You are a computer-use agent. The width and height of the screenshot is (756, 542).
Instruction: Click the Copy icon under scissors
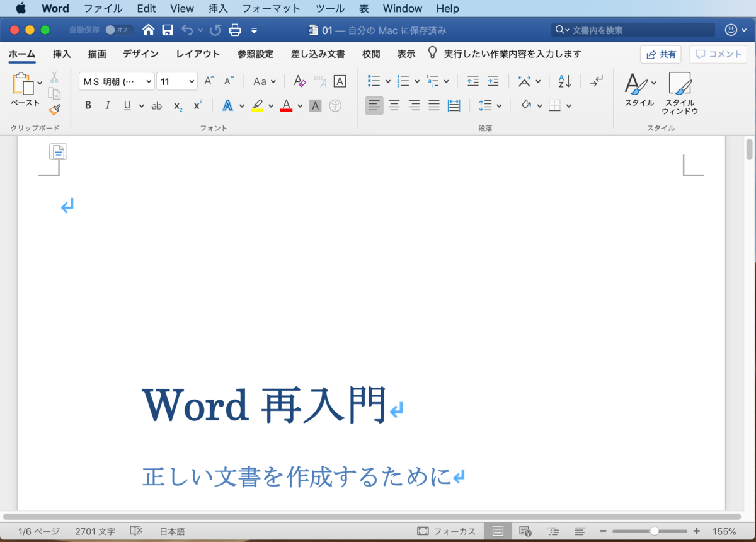[54, 93]
